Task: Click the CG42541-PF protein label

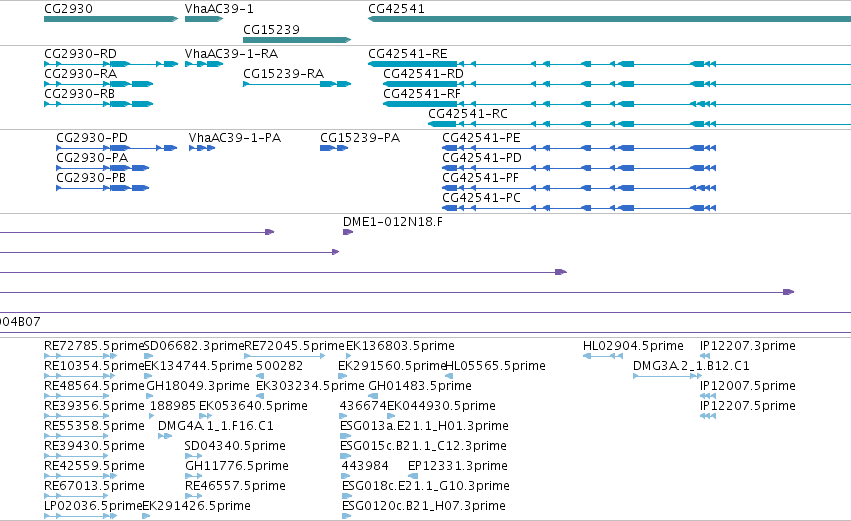Action: tap(480, 178)
